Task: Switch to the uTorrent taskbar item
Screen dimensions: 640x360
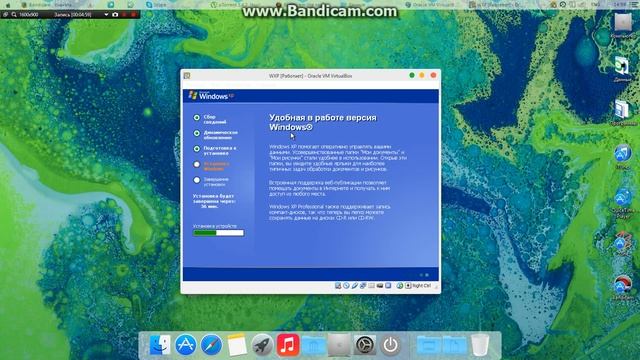Action: [236, 4]
